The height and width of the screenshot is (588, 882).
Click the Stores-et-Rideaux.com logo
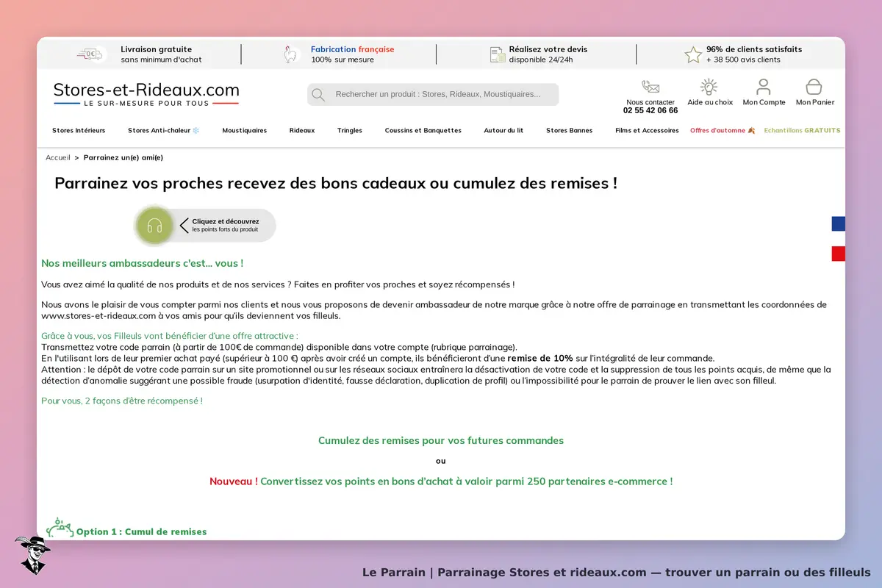146,94
